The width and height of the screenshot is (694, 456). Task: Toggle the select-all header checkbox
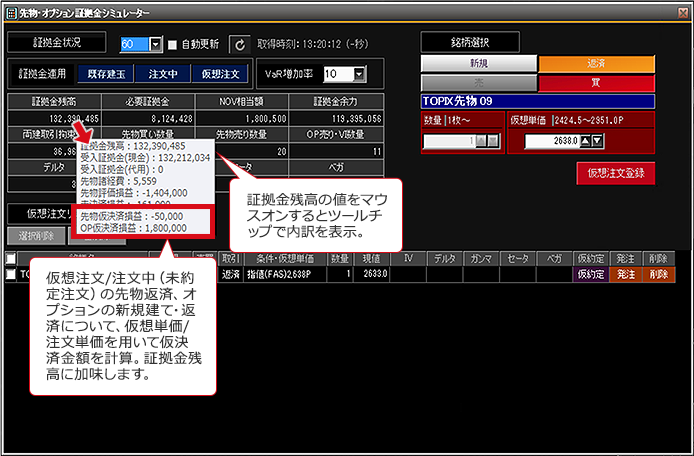tap(11, 259)
